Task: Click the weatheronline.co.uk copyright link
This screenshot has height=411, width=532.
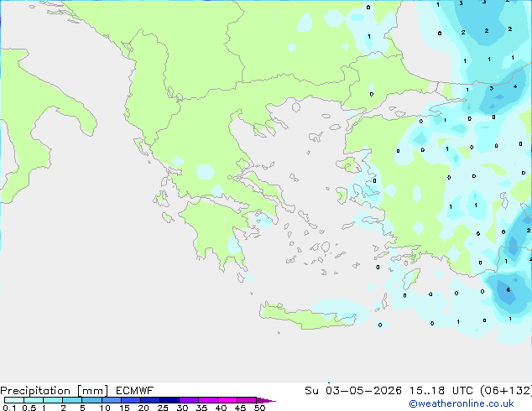Action: coord(462,403)
